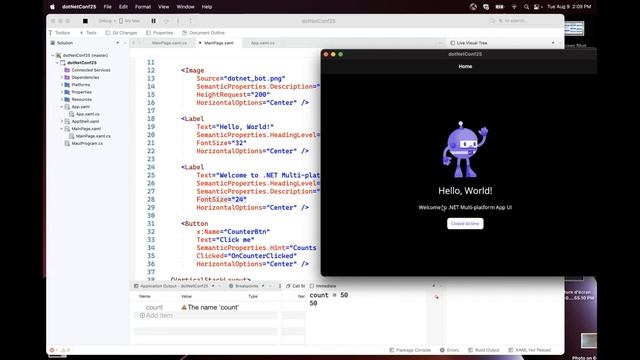Clear the Immediate window with the eraser icon

436,297
